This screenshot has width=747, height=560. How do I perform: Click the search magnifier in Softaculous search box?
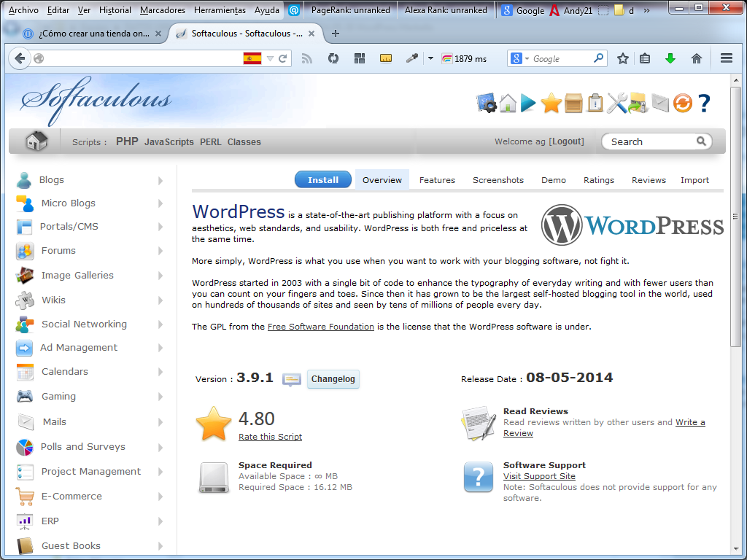pyautogui.click(x=701, y=141)
